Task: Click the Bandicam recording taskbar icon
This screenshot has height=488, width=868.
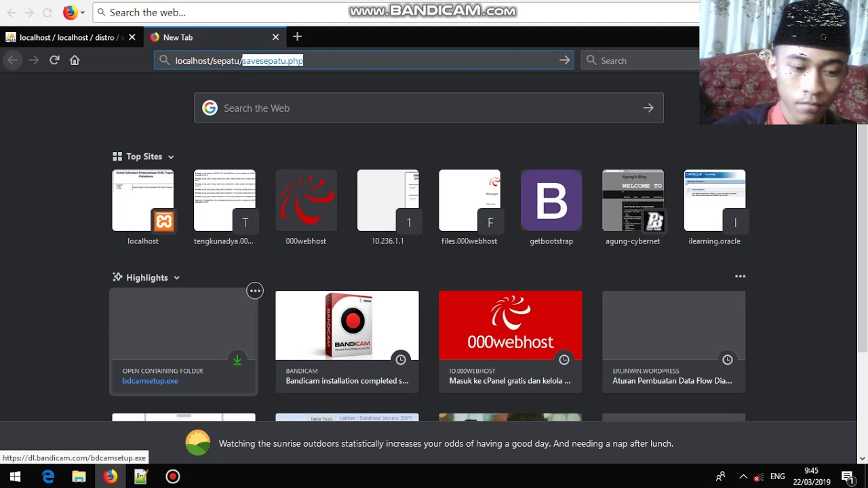Action: click(173, 476)
